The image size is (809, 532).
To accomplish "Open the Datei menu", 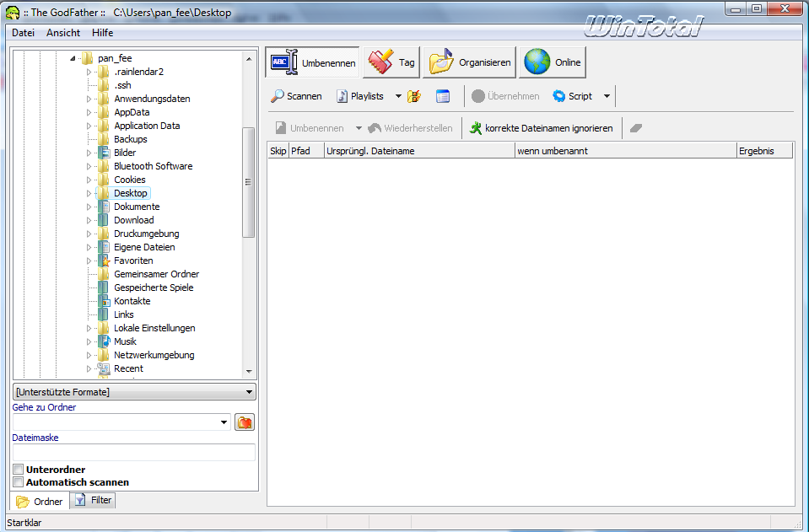I will pyautogui.click(x=24, y=33).
